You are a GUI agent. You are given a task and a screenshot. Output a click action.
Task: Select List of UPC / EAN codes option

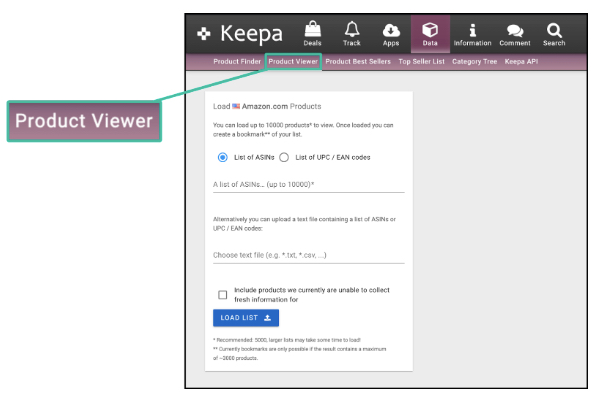(284, 157)
